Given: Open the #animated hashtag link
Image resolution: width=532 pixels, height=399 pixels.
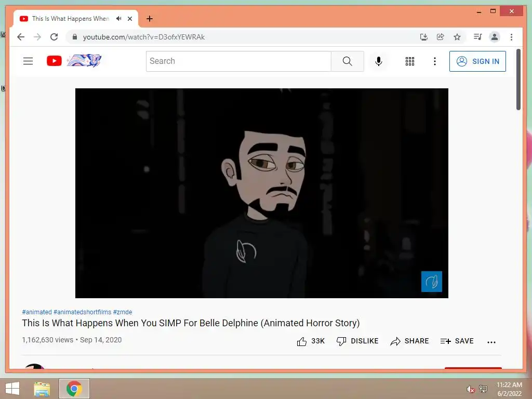Looking at the screenshot, I should [37, 312].
